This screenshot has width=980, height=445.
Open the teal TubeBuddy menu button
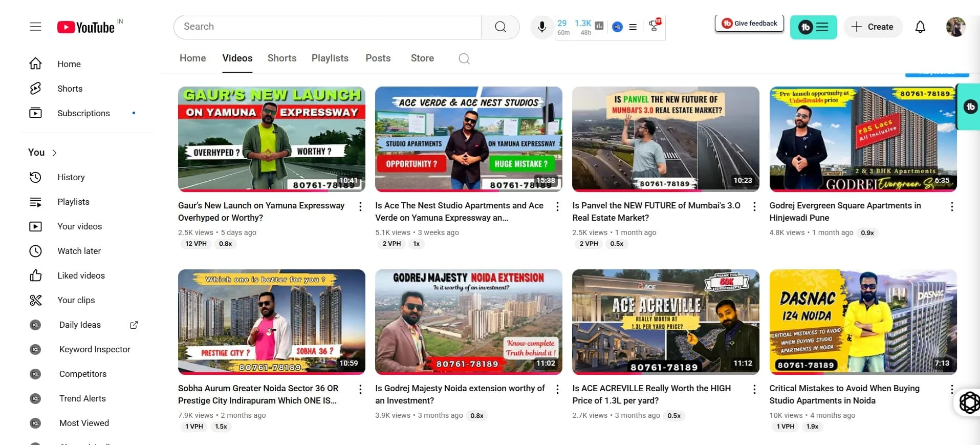813,27
